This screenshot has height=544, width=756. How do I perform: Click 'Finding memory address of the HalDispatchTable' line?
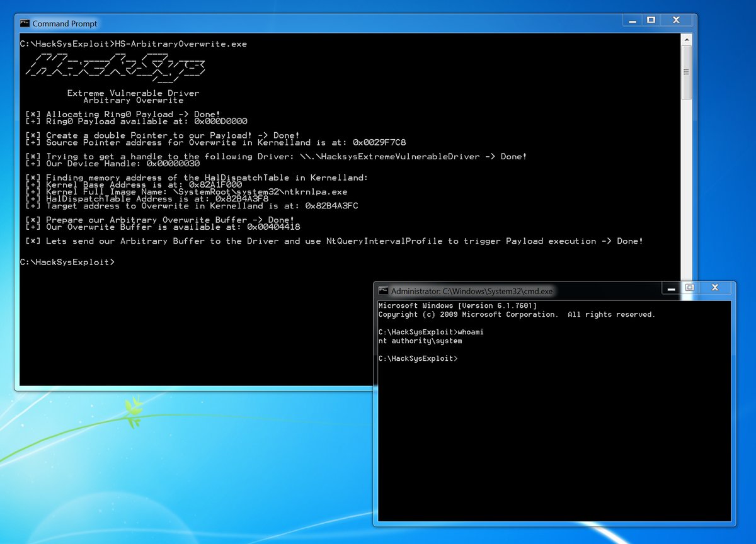197,178
